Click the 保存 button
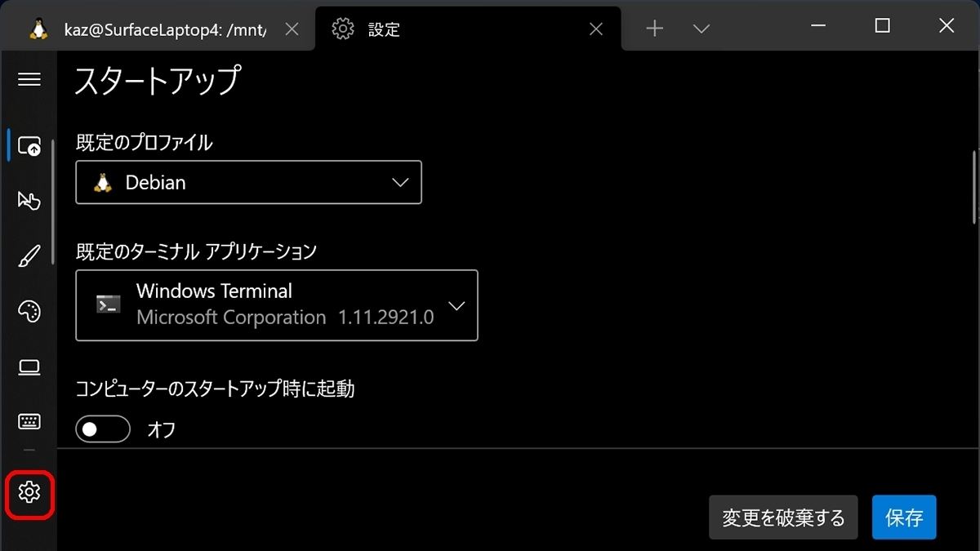The image size is (980, 551). [x=904, y=518]
